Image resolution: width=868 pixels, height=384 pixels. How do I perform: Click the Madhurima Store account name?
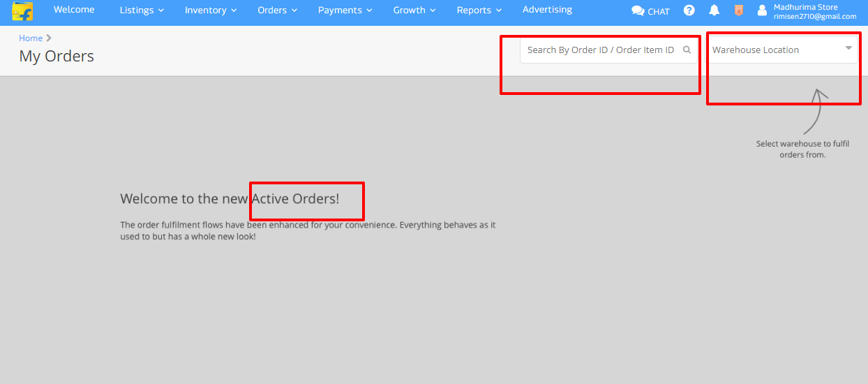[806, 7]
